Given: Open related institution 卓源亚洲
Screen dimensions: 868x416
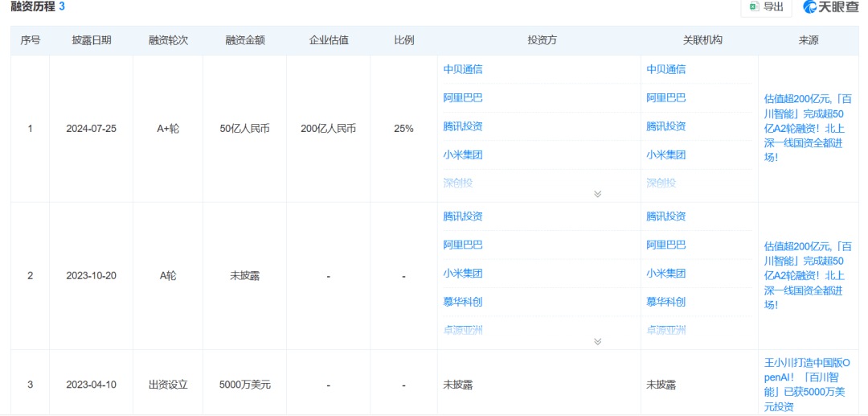Looking at the screenshot, I should [666, 330].
